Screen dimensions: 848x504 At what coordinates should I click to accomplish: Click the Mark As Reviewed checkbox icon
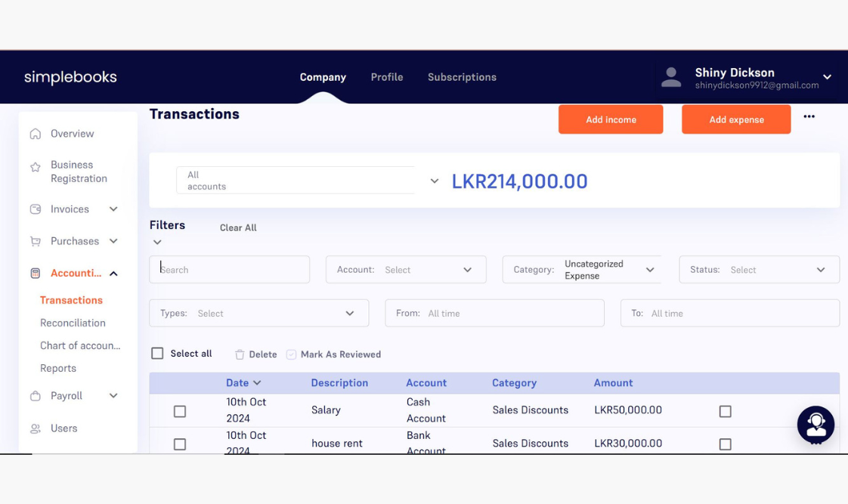pyautogui.click(x=291, y=354)
